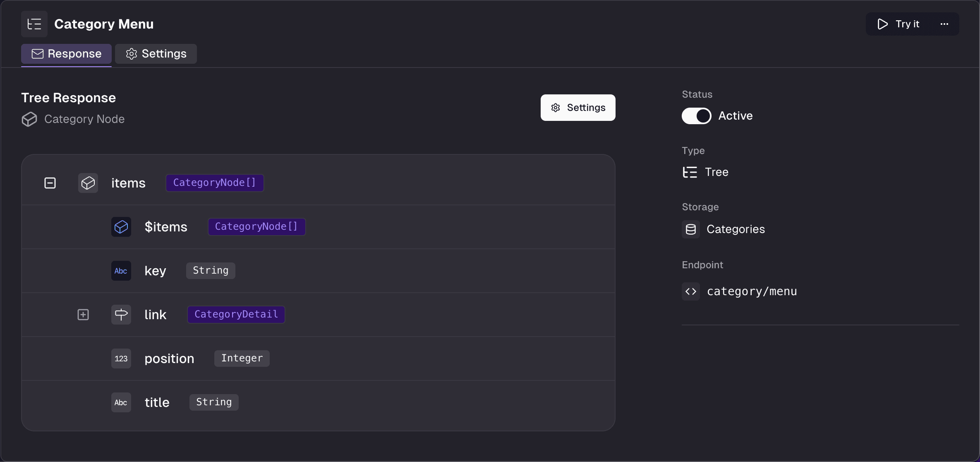Click the code brackets icon beside category/menu

pyautogui.click(x=691, y=291)
